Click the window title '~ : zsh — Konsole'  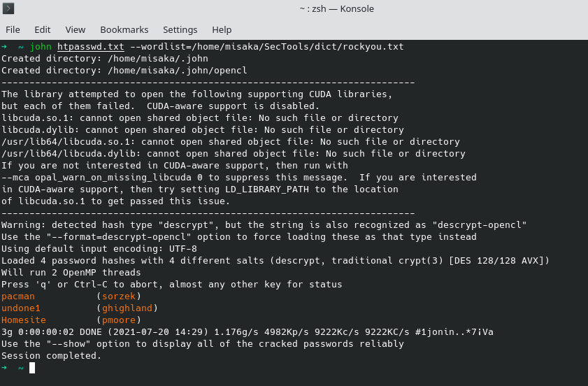point(336,8)
